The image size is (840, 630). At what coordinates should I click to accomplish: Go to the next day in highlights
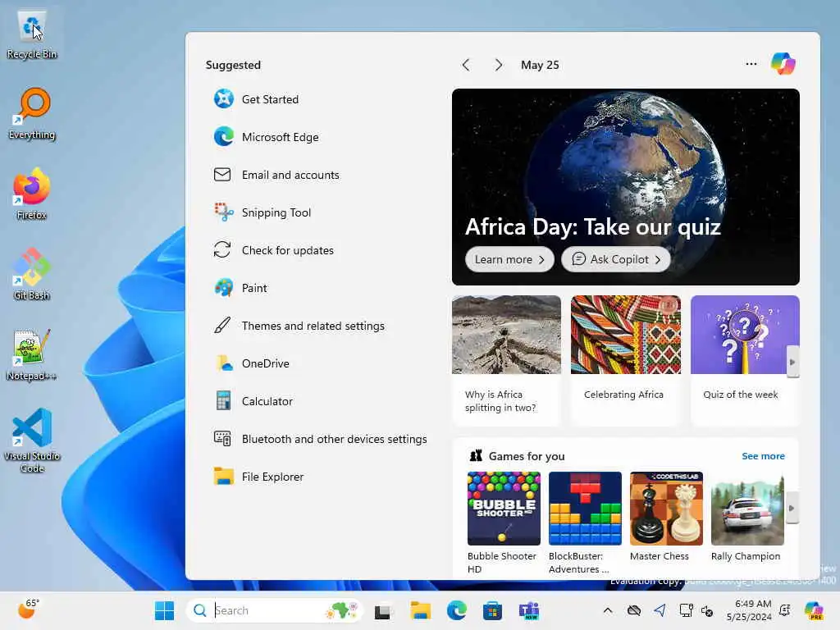pos(498,65)
